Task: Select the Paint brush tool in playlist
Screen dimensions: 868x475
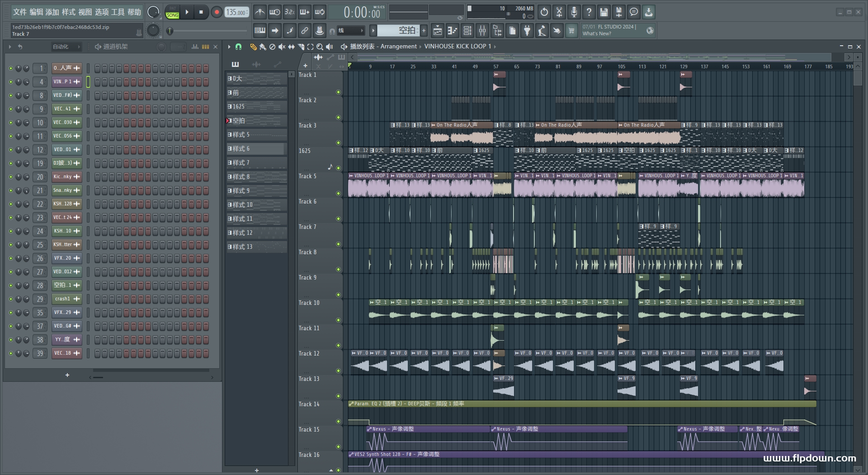Action: (263, 47)
